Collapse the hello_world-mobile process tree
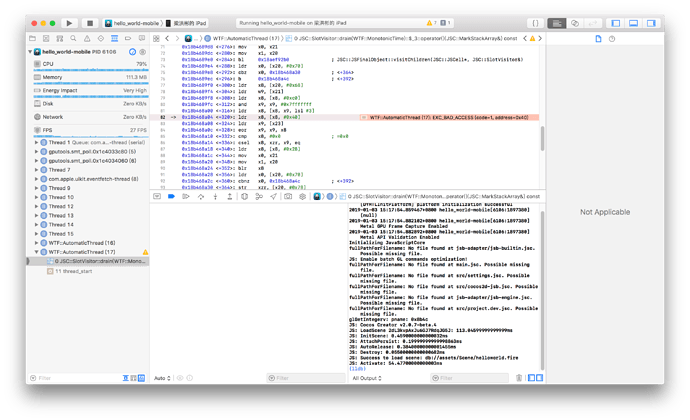 (x=30, y=52)
